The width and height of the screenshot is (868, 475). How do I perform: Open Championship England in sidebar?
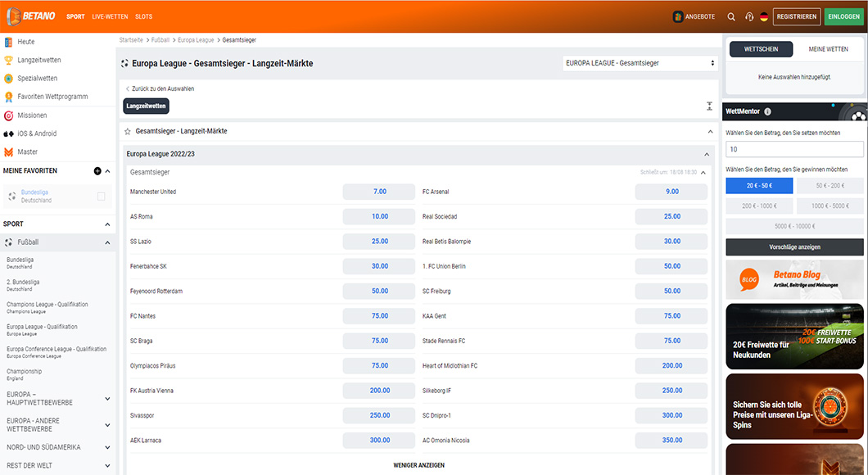tap(25, 374)
